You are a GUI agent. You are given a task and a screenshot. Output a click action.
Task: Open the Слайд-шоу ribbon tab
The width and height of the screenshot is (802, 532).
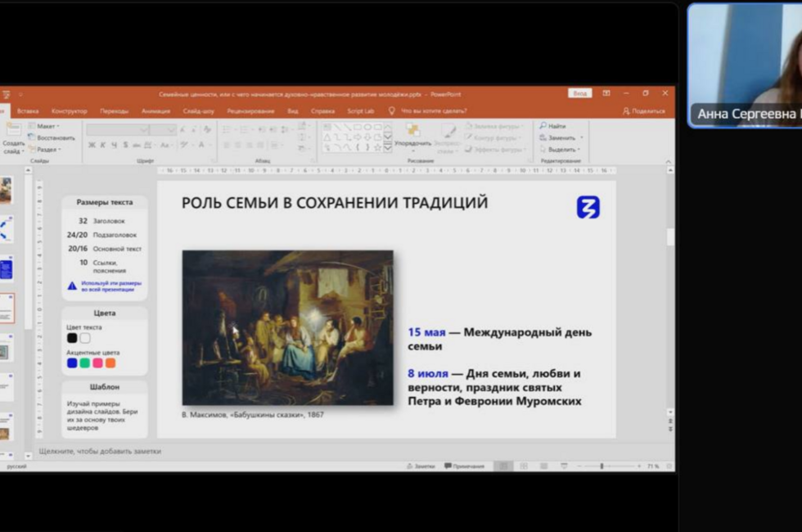(198, 111)
